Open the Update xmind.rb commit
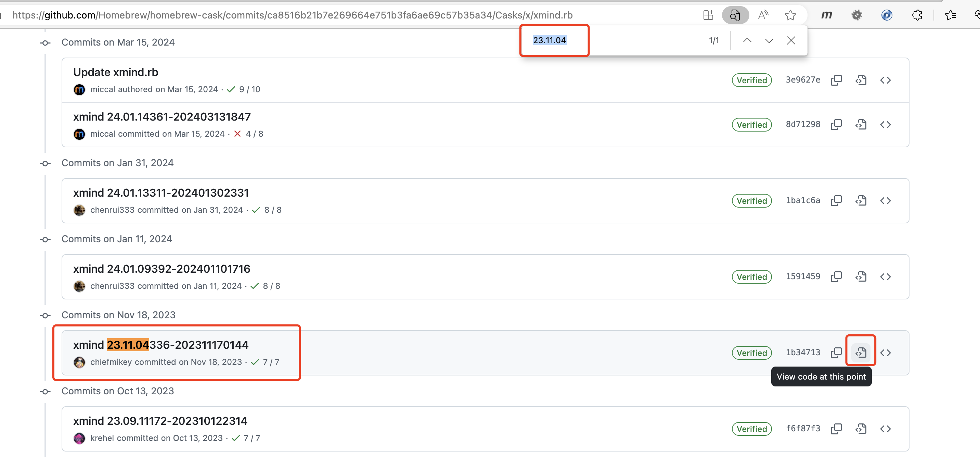The height and width of the screenshot is (457, 980). (x=116, y=72)
